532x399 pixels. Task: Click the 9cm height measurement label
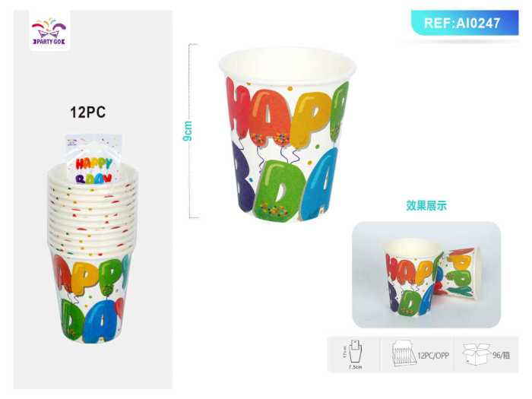[x=187, y=131]
